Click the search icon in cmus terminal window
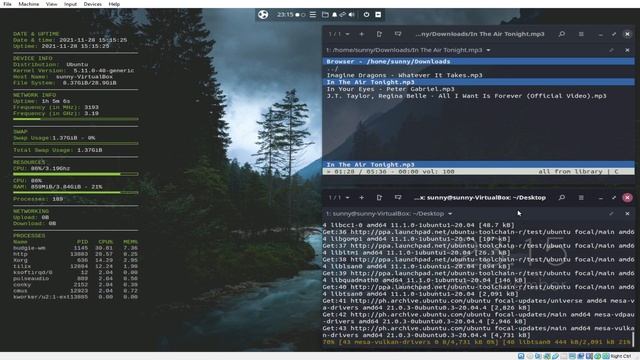This screenshot has width=640, height=360. (562, 34)
